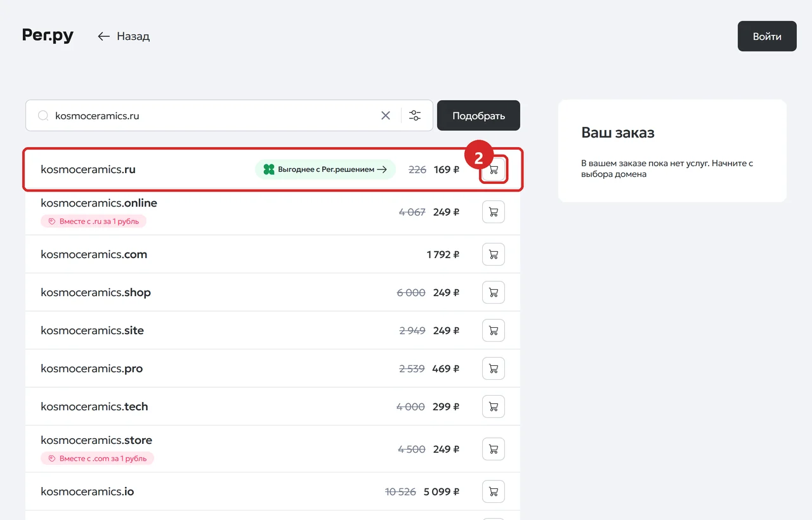This screenshot has height=520, width=812.
Task: Add kosmoceramics.com to the cart
Action: tap(494, 254)
